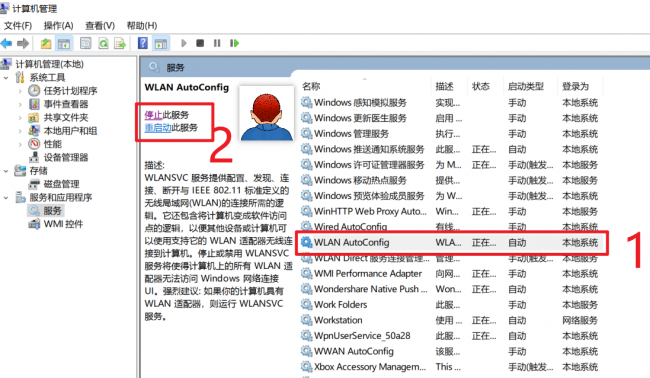Select 性能 in the tree
Screen dimensions: 650x378
53,144
